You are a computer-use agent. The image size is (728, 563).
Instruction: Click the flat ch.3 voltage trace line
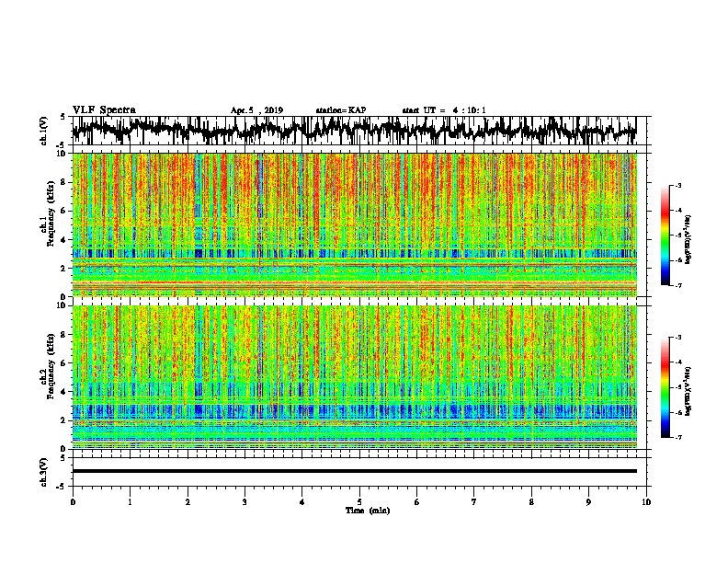click(x=355, y=471)
